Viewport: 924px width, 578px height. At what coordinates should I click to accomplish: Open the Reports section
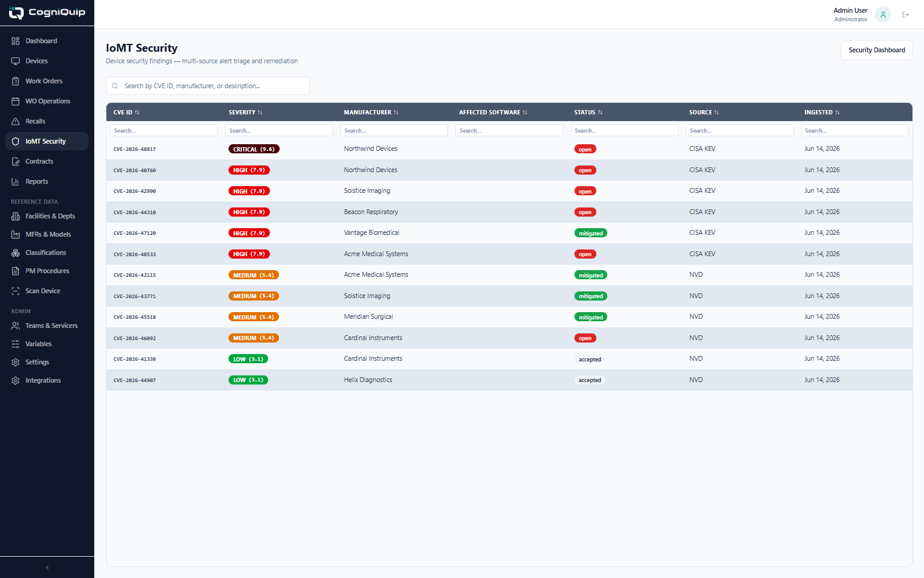coord(47,181)
